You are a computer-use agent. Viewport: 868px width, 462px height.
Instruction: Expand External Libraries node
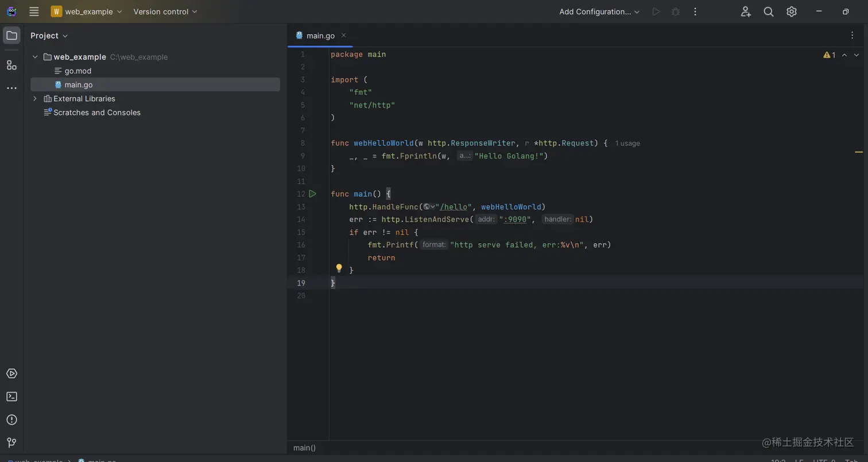35,99
